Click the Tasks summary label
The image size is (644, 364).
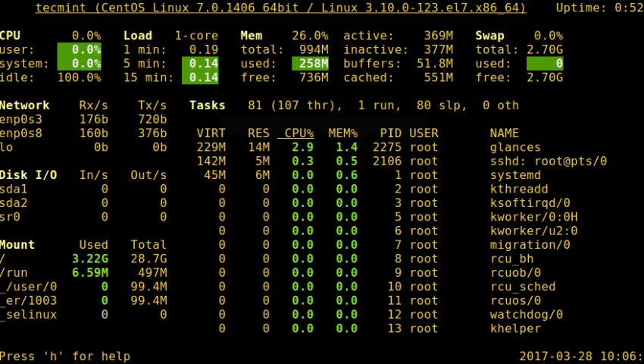click(x=208, y=105)
